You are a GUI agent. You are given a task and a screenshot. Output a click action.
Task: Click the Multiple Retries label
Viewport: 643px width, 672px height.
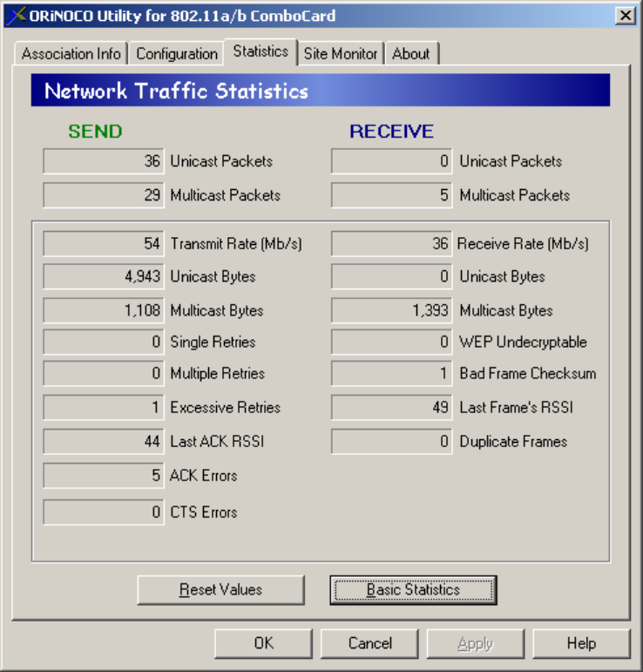218,373
